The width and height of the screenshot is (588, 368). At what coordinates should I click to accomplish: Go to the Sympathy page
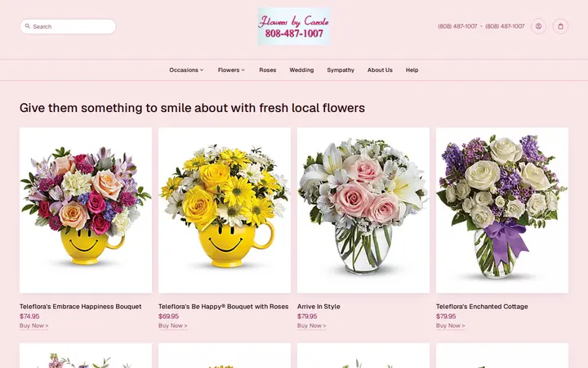(x=341, y=70)
